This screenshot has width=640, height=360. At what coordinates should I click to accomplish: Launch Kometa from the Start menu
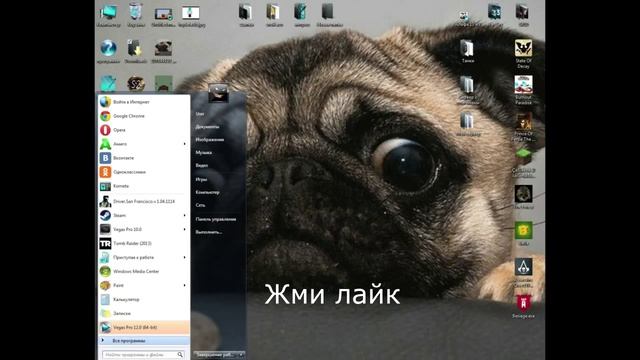pyautogui.click(x=144, y=186)
